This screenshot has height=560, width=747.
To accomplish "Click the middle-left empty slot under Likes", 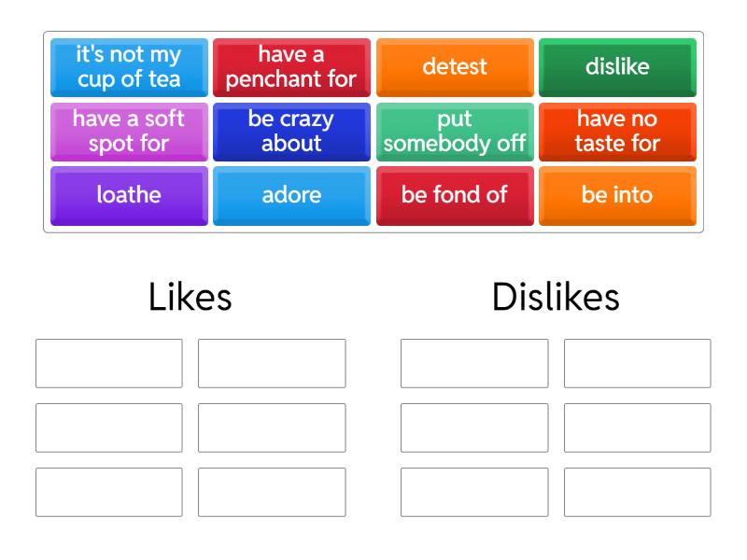I will coord(109,427).
